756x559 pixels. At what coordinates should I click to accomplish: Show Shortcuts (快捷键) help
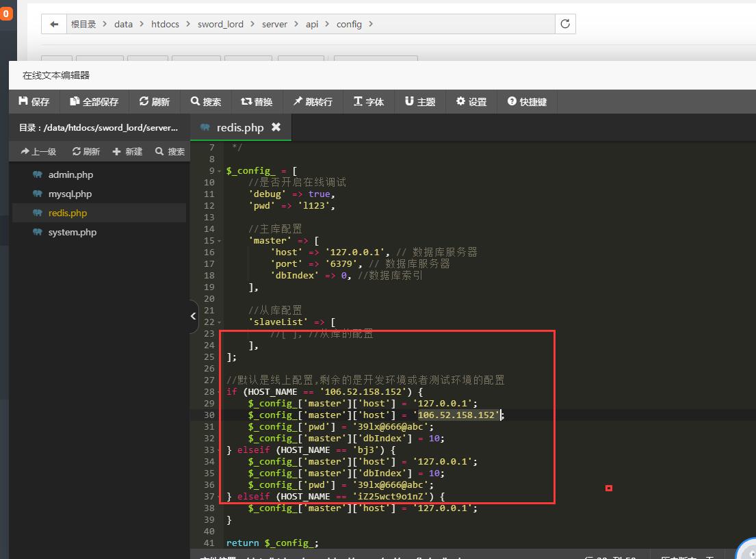(x=527, y=102)
